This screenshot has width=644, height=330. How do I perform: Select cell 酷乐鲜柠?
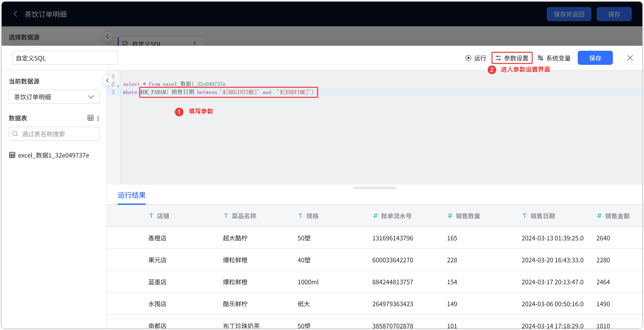point(235,304)
